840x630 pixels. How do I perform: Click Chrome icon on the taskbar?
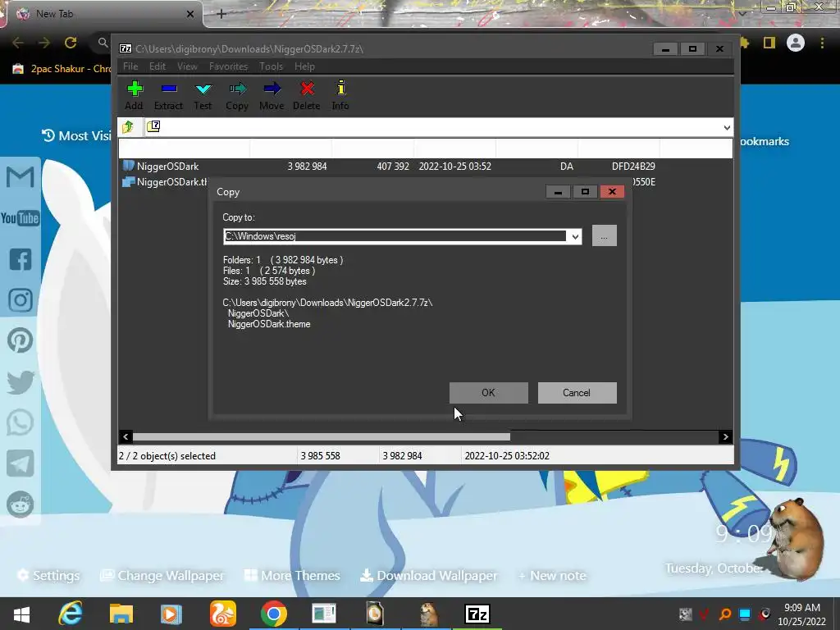274,614
